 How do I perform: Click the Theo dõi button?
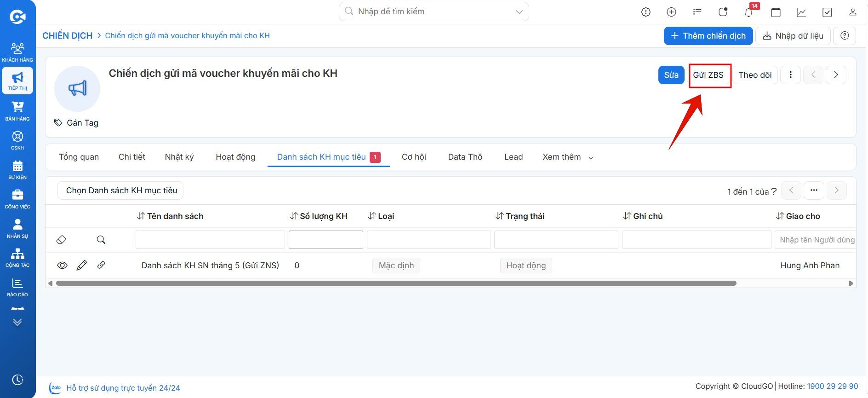point(755,75)
